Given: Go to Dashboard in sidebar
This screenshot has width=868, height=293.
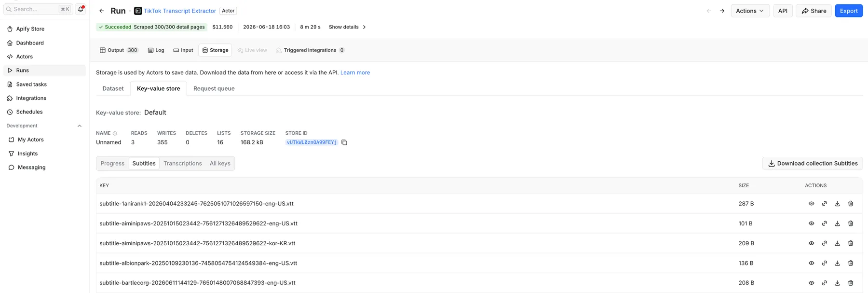Looking at the screenshot, I should click(x=44, y=43).
